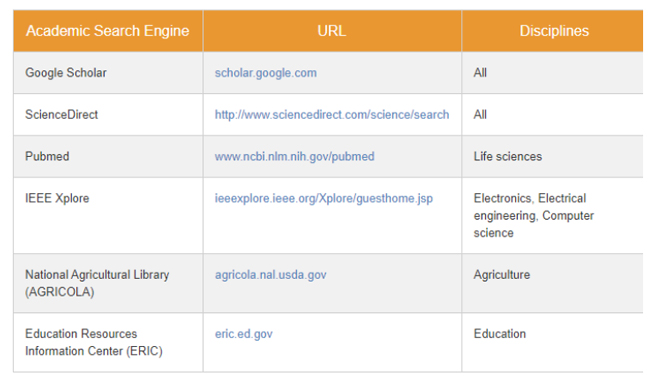Click the Academic Search Engine column header
This screenshot has width=655, height=388.
(108, 31)
